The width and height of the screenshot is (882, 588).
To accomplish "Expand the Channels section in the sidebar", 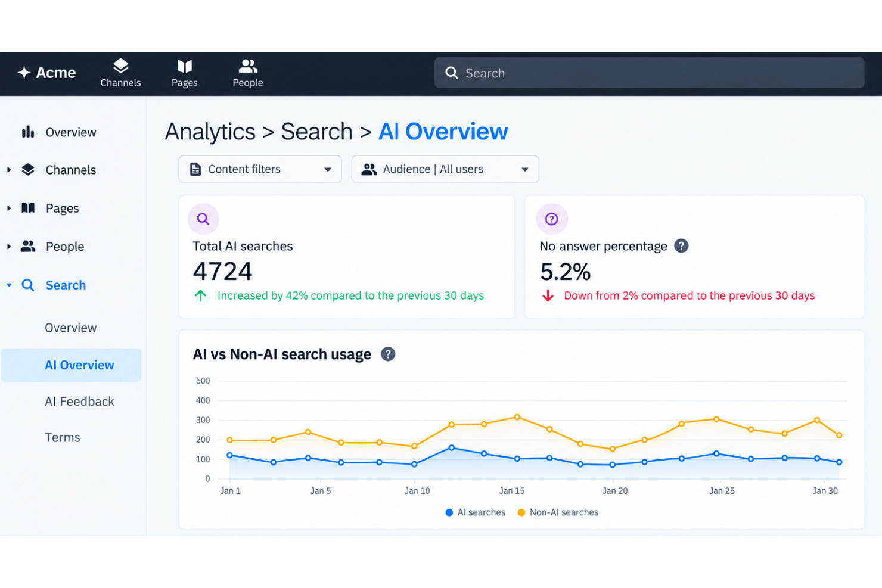I will point(9,170).
